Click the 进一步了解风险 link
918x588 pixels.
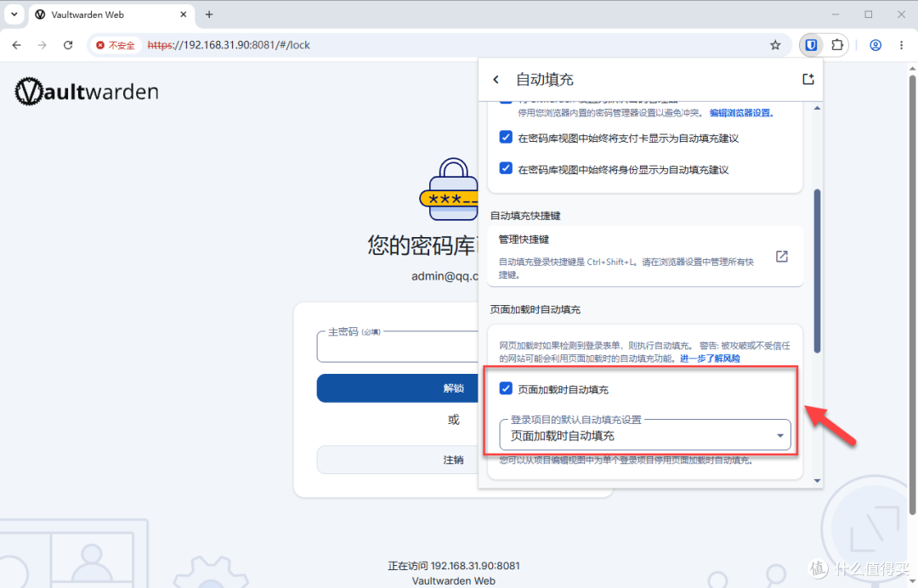[x=710, y=358]
